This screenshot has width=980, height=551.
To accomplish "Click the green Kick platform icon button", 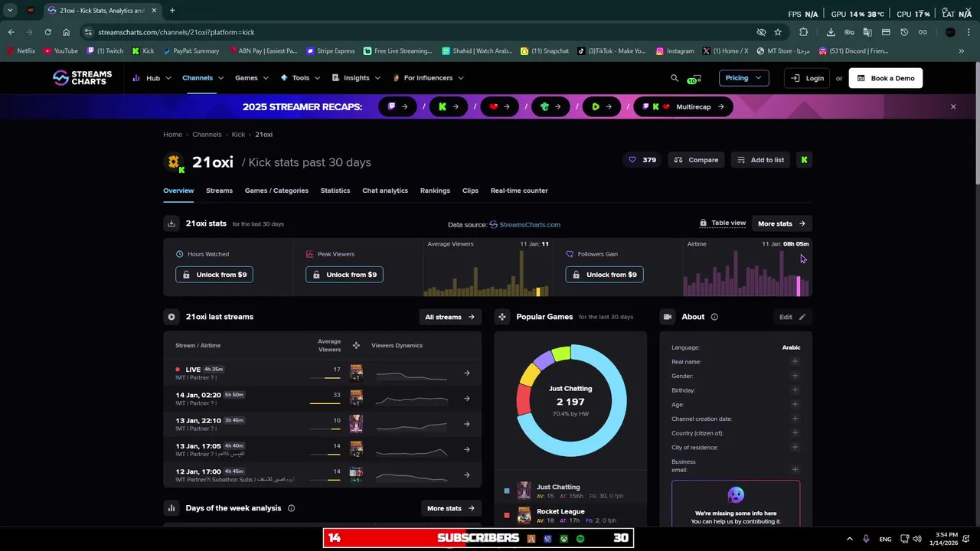I will tap(804, 160).
